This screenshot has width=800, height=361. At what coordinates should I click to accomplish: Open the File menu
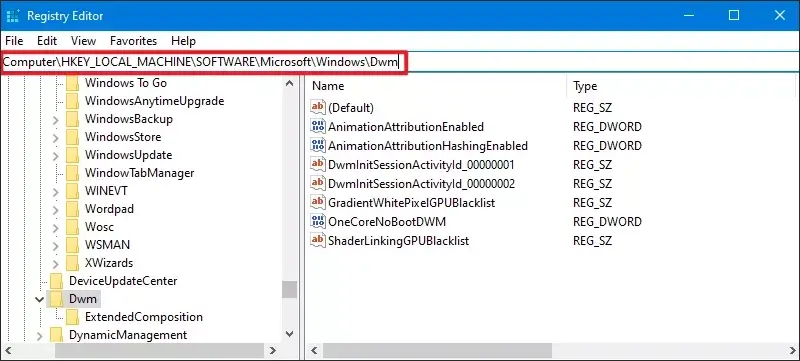[14, 41]
